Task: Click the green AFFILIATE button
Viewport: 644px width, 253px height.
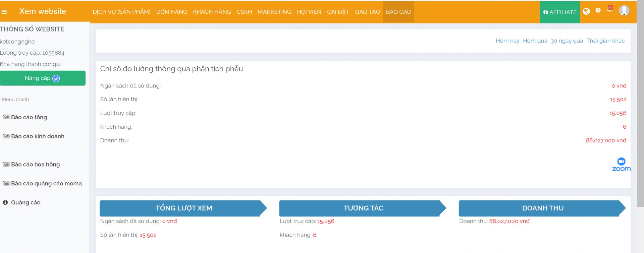Action: (559, 12)
